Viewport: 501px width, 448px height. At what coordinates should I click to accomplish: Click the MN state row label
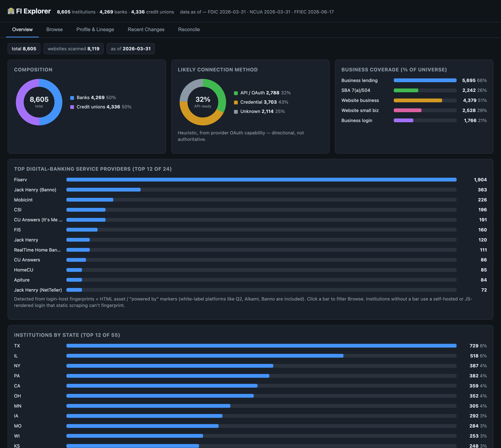[x=18, y=406]
